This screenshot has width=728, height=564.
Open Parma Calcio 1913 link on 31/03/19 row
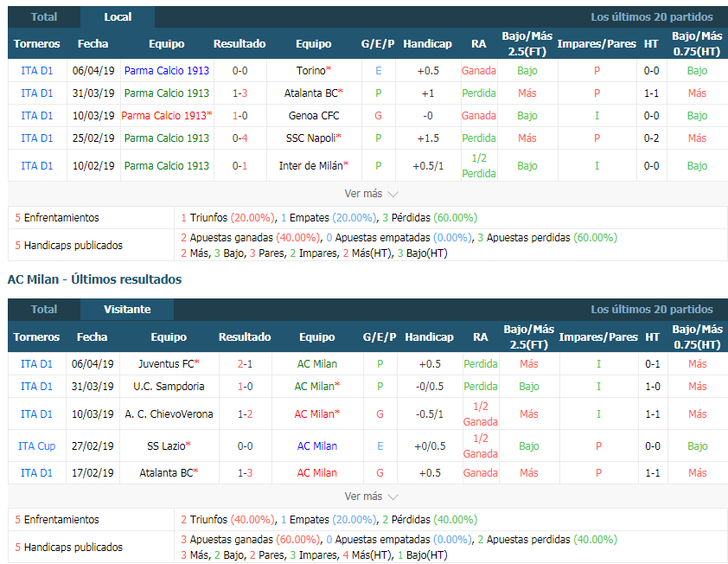tap(167, 93)
